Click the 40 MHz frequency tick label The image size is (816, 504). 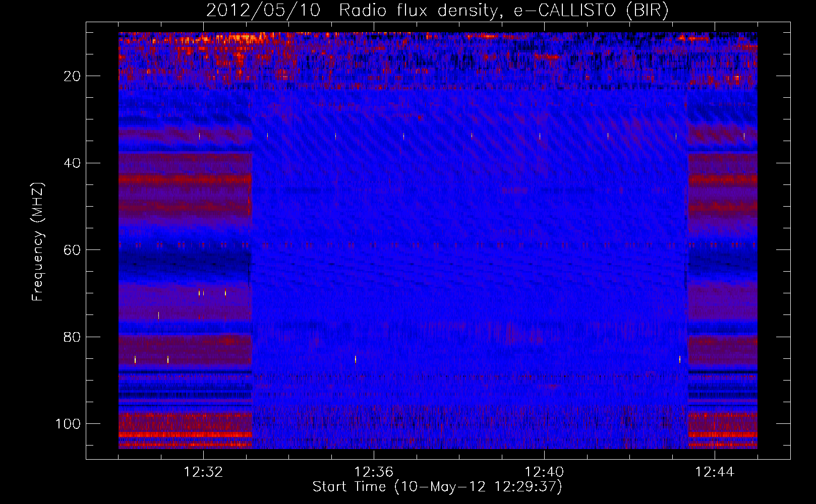(x=73, y=163)
